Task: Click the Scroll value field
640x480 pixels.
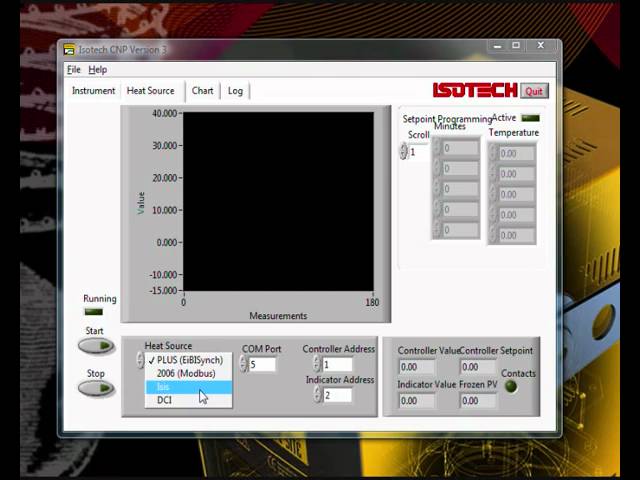Action: coord(418,152)
